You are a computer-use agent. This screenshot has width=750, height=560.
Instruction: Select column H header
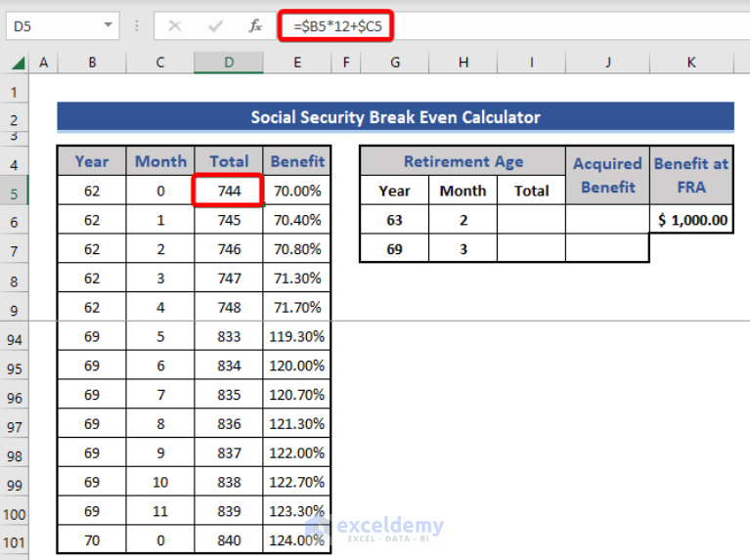pyautogui.click(x=463, y=63)
